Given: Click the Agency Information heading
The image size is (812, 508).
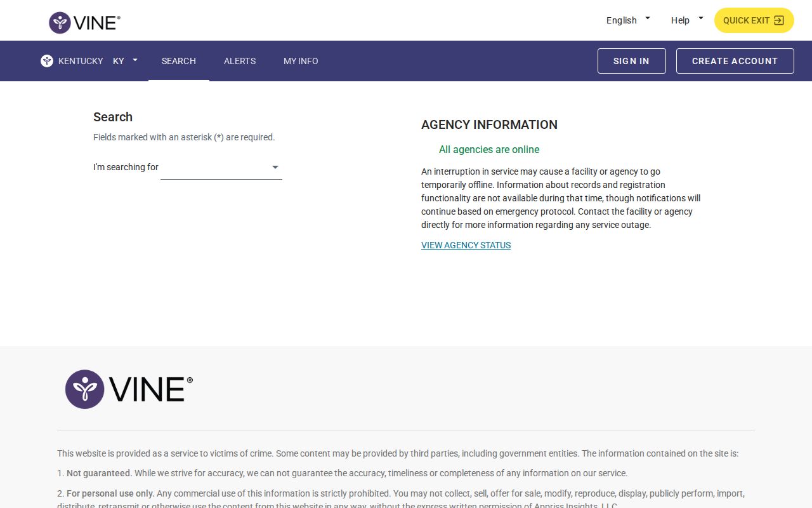Looking at the screenshot, I should (489, 124).
